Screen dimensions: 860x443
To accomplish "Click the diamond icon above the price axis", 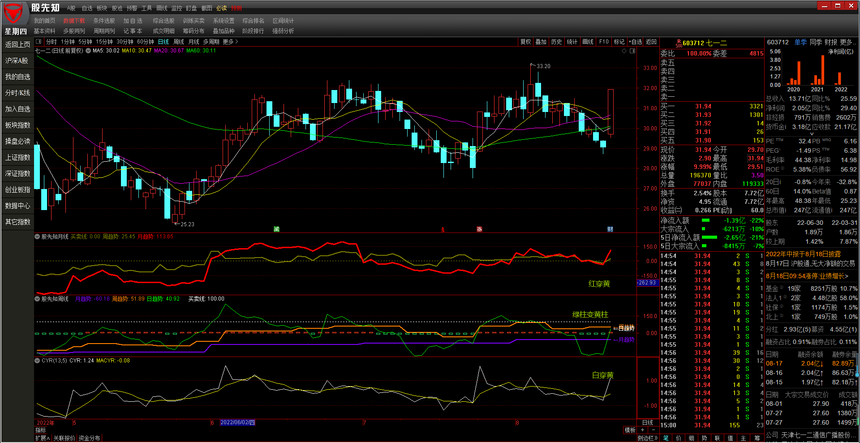I will pos(624,51).
